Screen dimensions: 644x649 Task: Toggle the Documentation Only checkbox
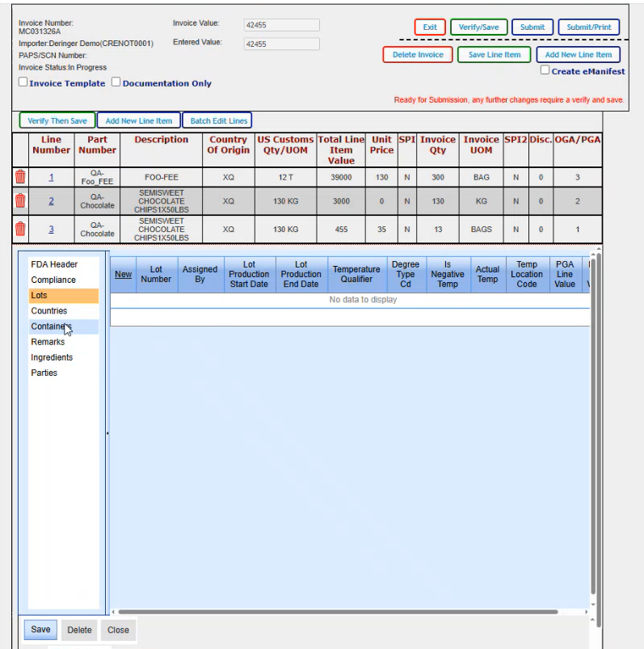click(x=116, y=82)
